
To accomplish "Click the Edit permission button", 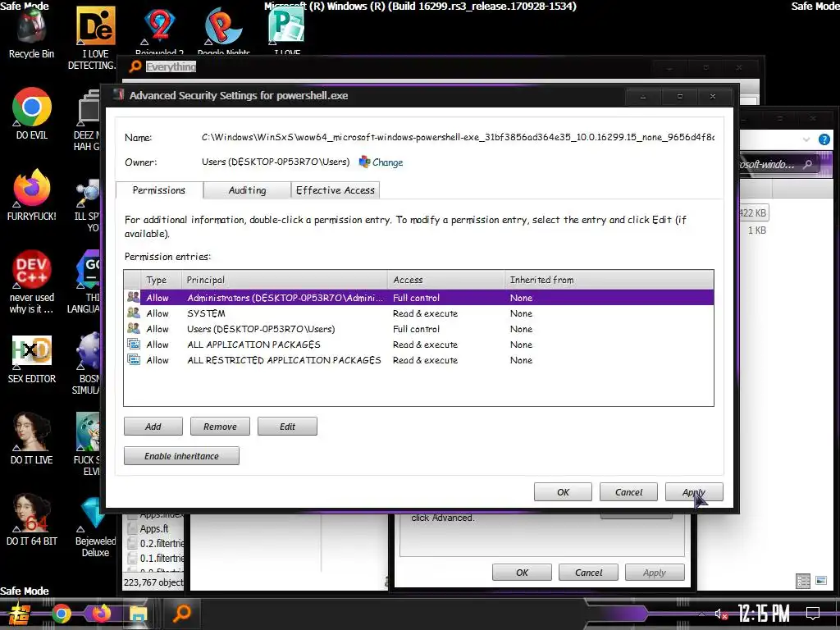I will pyautogui.click(x=287, y=427).
